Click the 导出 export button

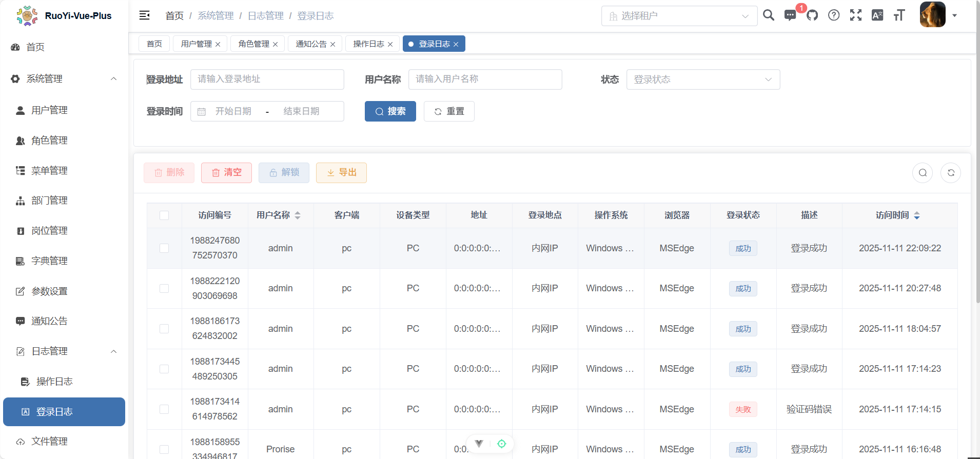341,173
